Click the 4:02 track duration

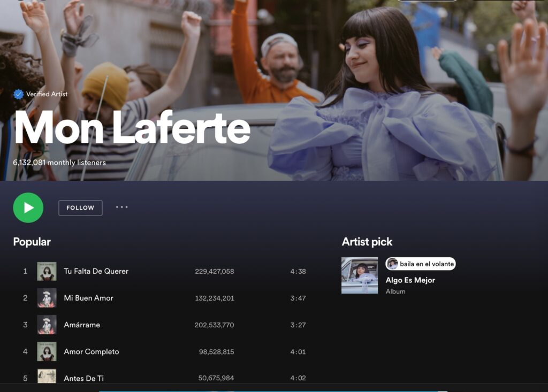point(298,378)
